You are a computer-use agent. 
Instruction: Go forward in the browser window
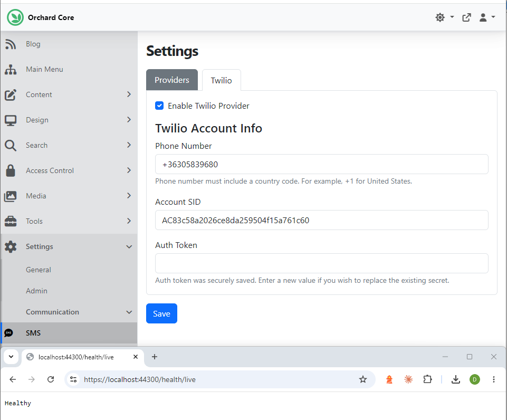32,379
